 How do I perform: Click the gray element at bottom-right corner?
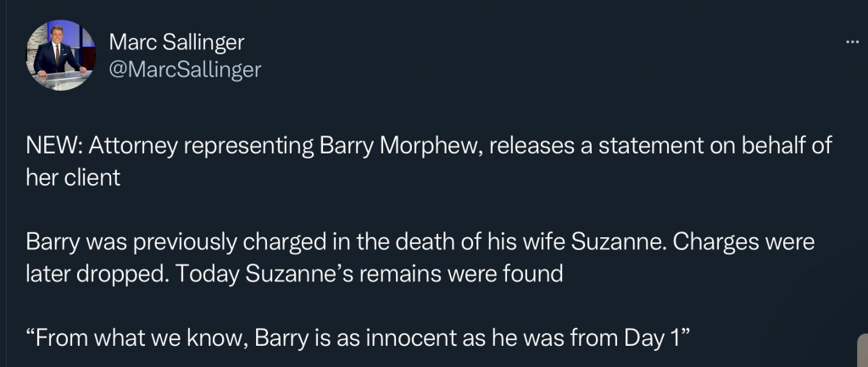(861, 351)
